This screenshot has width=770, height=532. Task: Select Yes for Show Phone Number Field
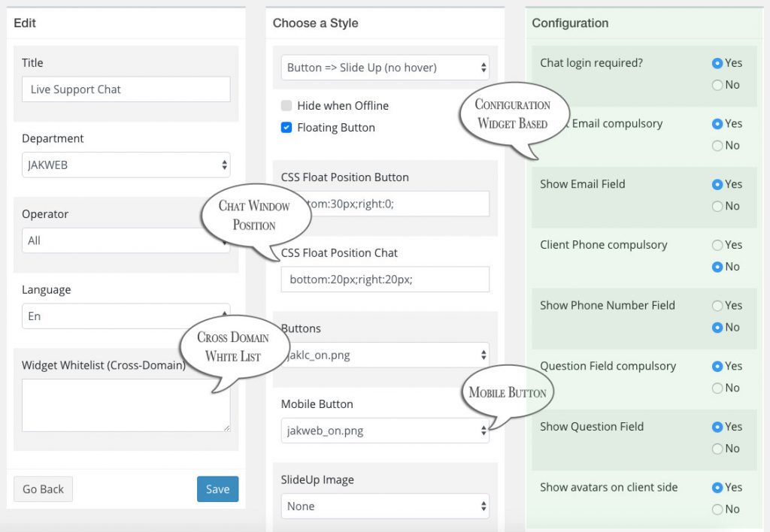coord(717,306)
